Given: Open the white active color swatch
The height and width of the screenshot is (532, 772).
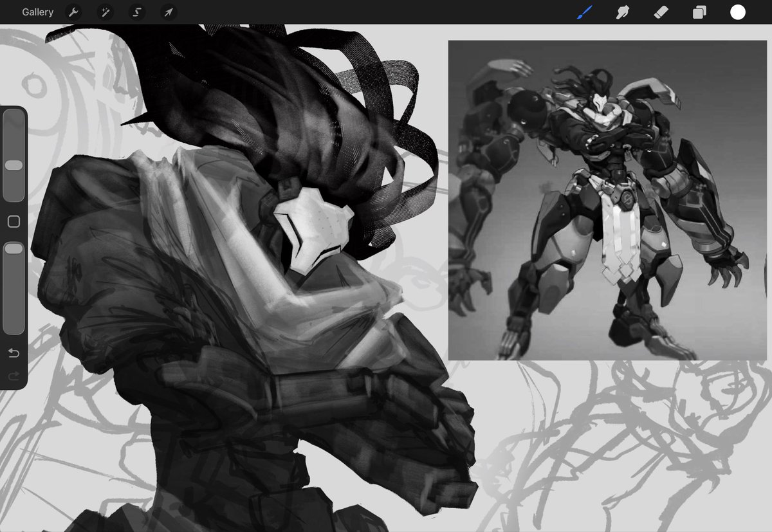Looking at the screenshot, I should 738,12.
